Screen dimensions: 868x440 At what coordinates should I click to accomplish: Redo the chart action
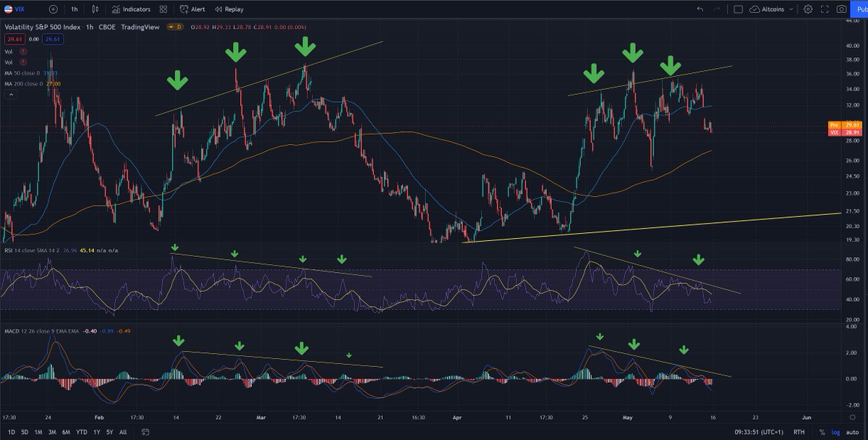coord(717,9)
